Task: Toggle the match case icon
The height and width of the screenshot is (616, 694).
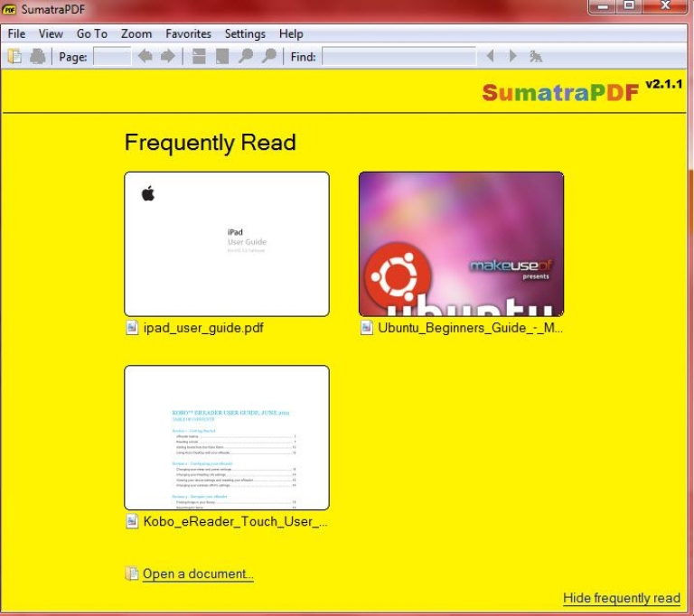Action: [x=536, y=56]
